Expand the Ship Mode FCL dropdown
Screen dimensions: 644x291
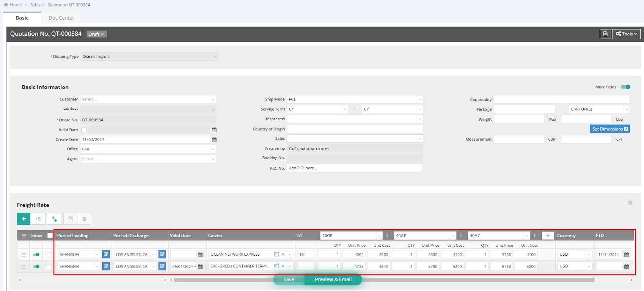419,99
